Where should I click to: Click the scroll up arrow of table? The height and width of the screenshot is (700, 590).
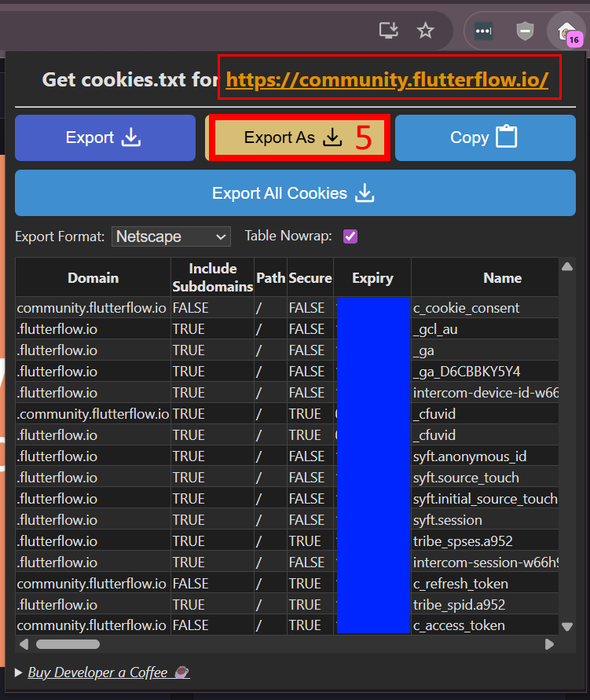(x=567, y=266)
